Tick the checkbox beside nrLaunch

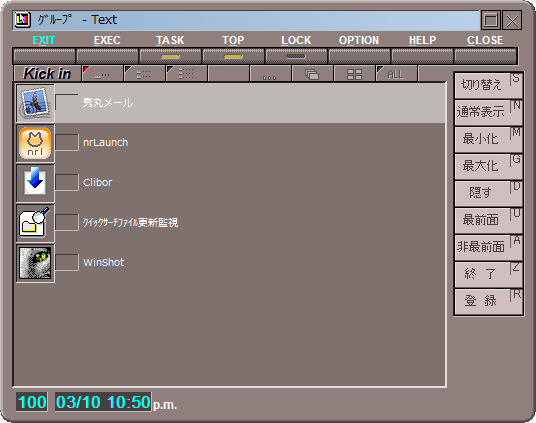pos(67,142)
